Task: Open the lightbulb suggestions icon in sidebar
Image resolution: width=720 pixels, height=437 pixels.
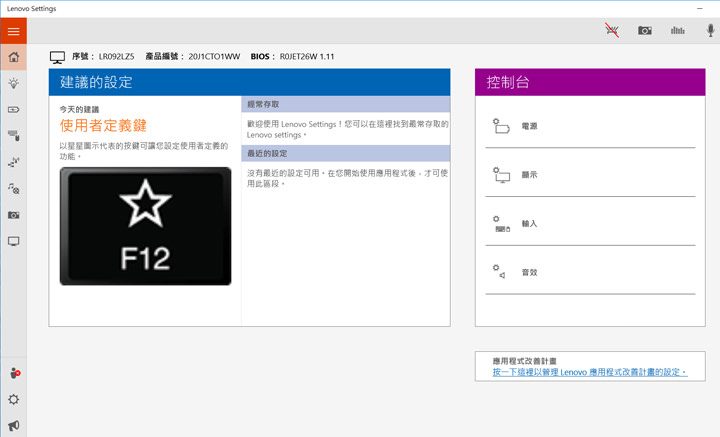Action: [14, 84]
